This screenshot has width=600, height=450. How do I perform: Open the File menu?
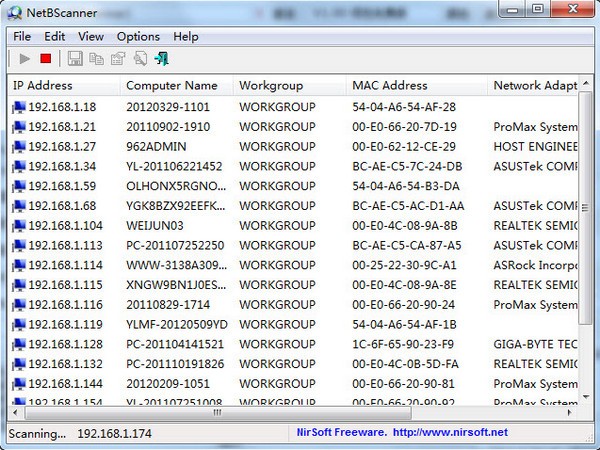[22, 37]
